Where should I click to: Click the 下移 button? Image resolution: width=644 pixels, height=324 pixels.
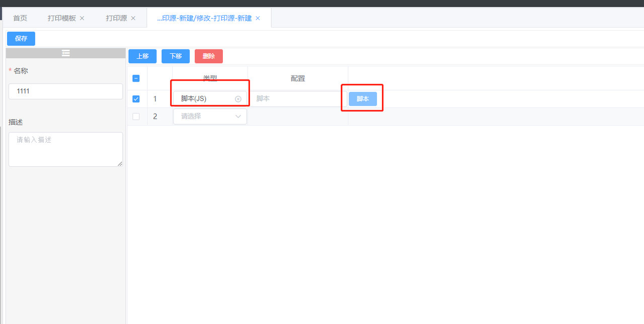[176, 56]
